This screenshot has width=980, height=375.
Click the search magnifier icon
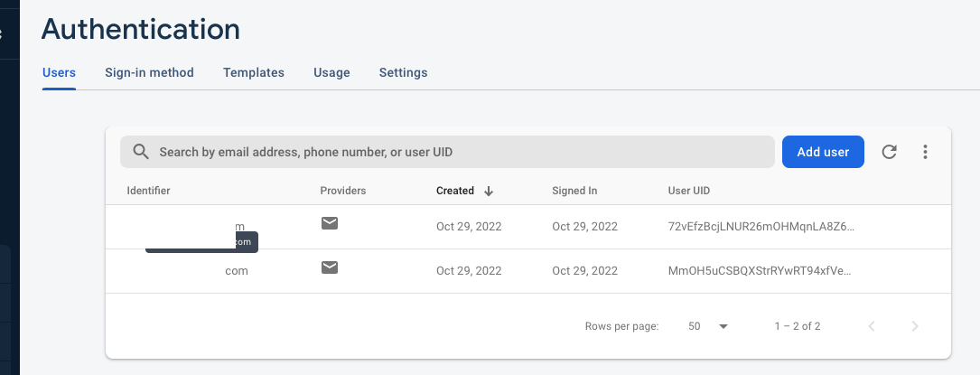pos(140,152)
